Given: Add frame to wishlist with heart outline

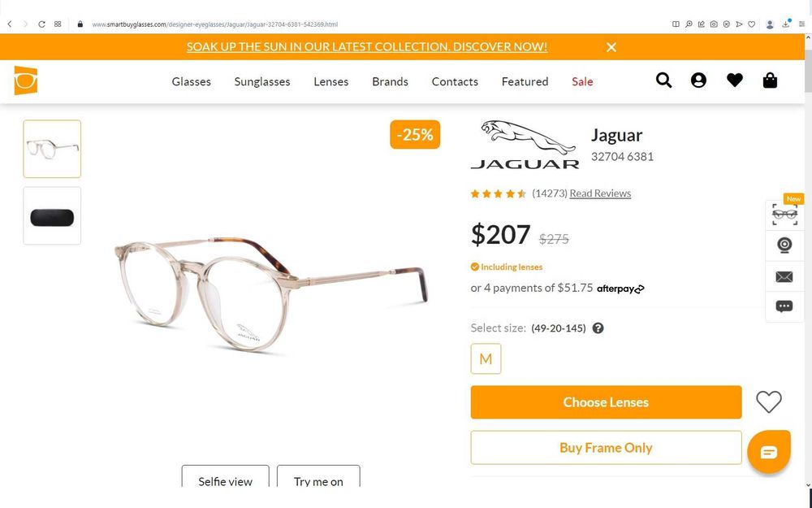Looking at the screenshot, I should [x=768, y=402].
